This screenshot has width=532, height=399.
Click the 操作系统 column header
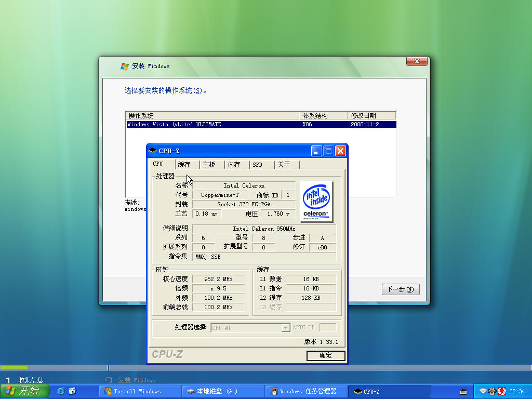212,116
